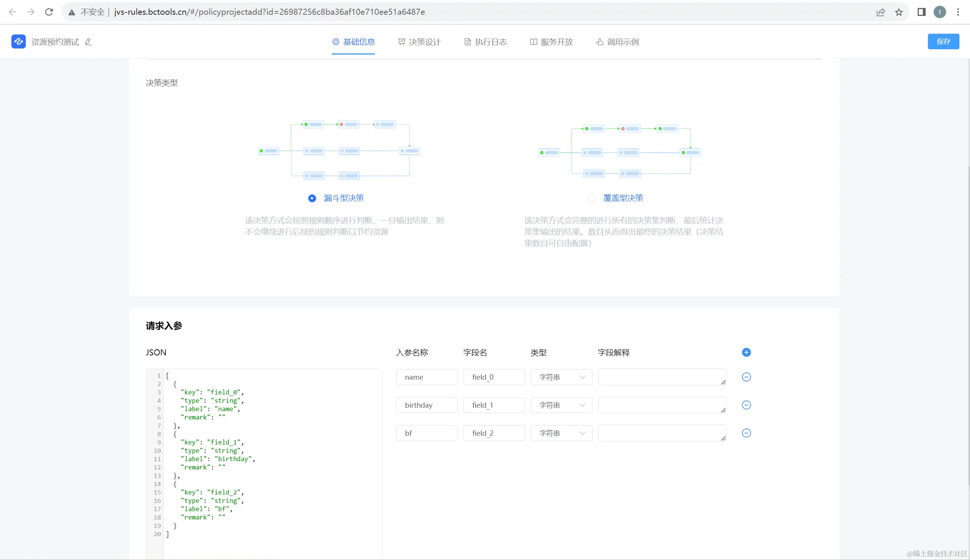Click the blue plus add-parameter icon
This screenshot has width=970, height=560.
pos(746,352)
